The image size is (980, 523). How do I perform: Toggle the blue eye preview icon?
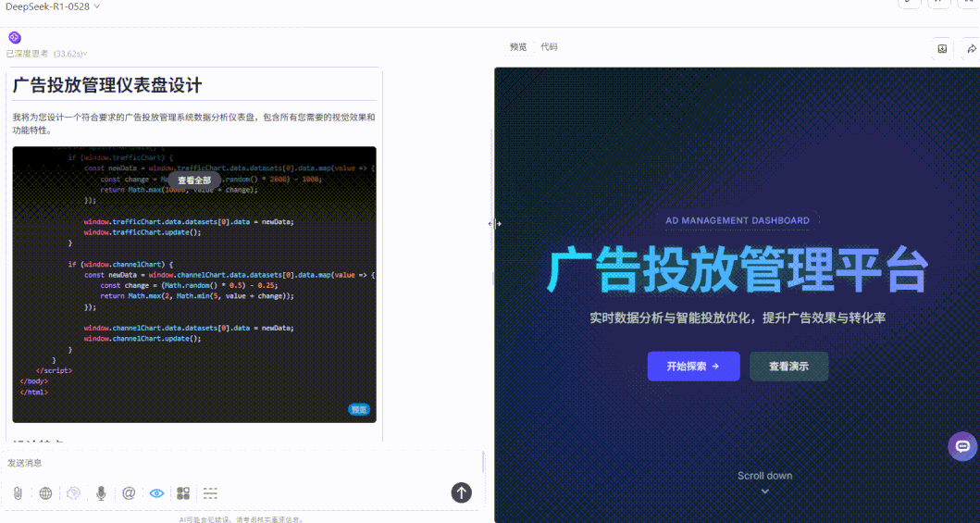(x=157, y=493)
